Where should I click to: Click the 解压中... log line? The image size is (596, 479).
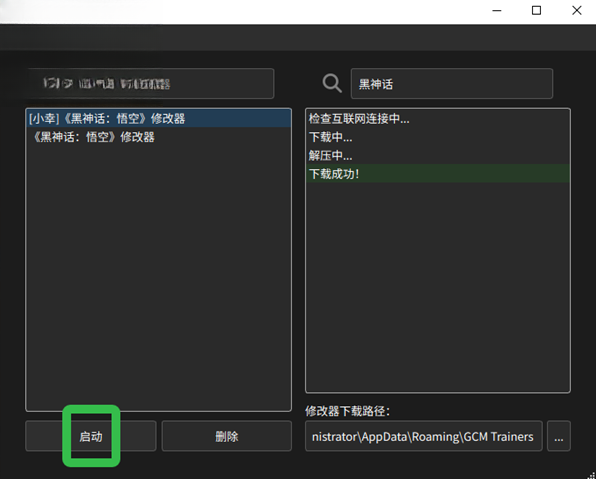(x=438, y=155)
